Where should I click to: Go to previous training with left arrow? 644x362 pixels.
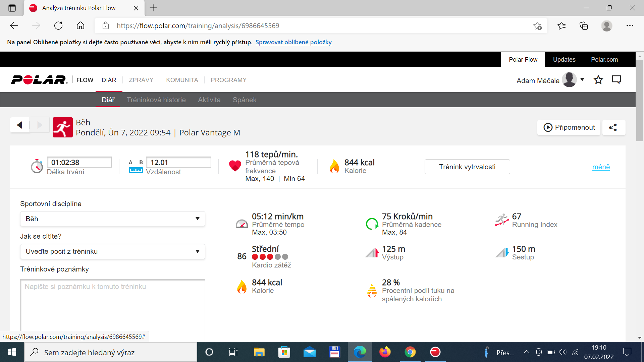click(19, 125)
